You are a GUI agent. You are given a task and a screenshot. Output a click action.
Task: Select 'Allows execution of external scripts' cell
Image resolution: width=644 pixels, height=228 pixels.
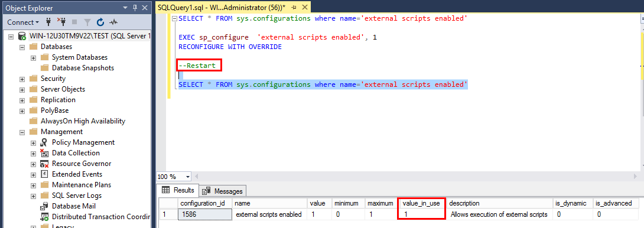(x=499, y=214)
